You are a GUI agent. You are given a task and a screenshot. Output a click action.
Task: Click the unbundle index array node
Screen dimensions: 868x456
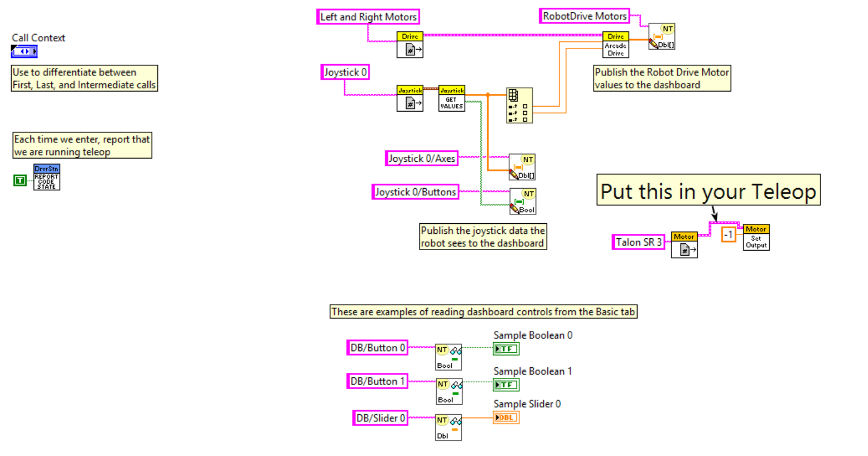(519, 105)
